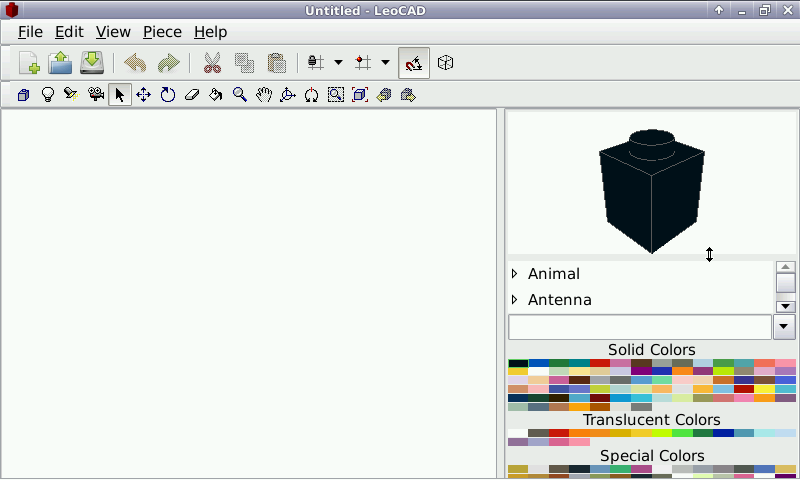This screenshot has width=800, height=480.
Task: Pick the dark blue translucent color swatch
Action: (x=723, y=433)
